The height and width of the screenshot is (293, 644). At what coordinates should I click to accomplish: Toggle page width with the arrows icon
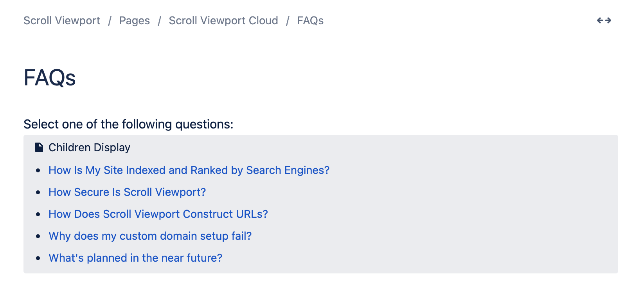604,20
